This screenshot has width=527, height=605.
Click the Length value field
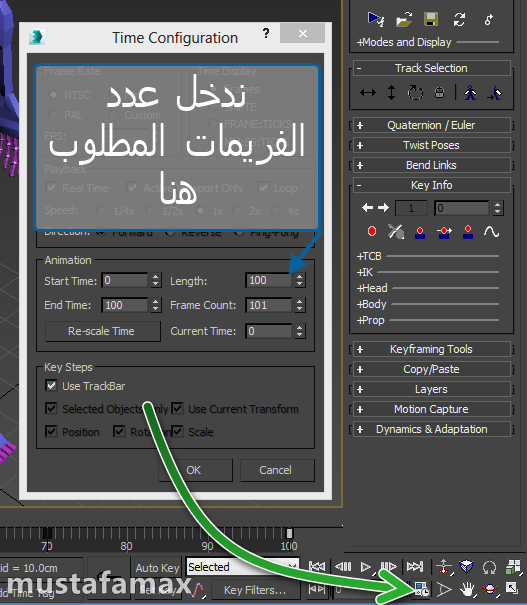(x=269, y=281)
